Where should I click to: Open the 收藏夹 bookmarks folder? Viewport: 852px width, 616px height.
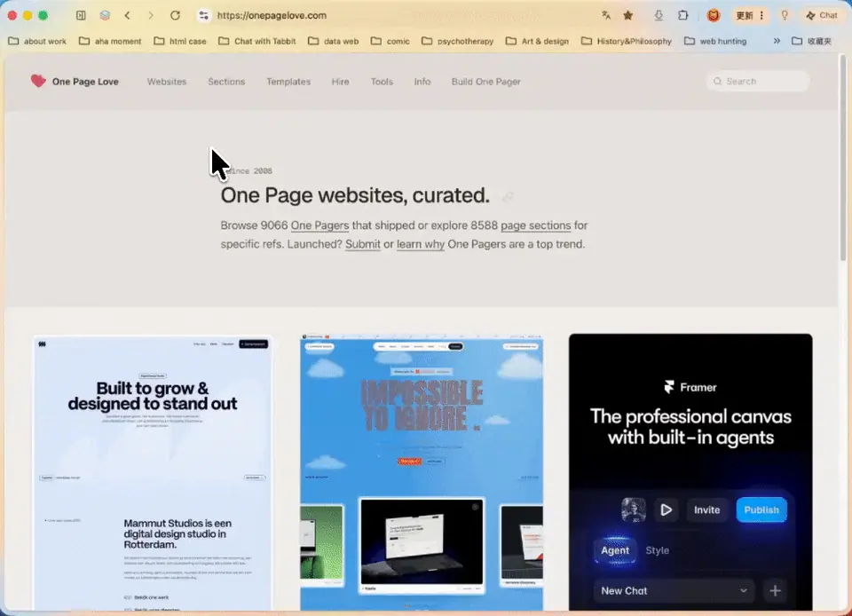tap(812, 41)
